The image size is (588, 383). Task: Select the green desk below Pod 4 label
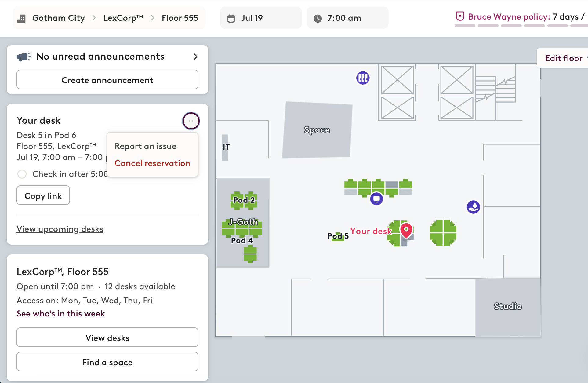[250, 254]
